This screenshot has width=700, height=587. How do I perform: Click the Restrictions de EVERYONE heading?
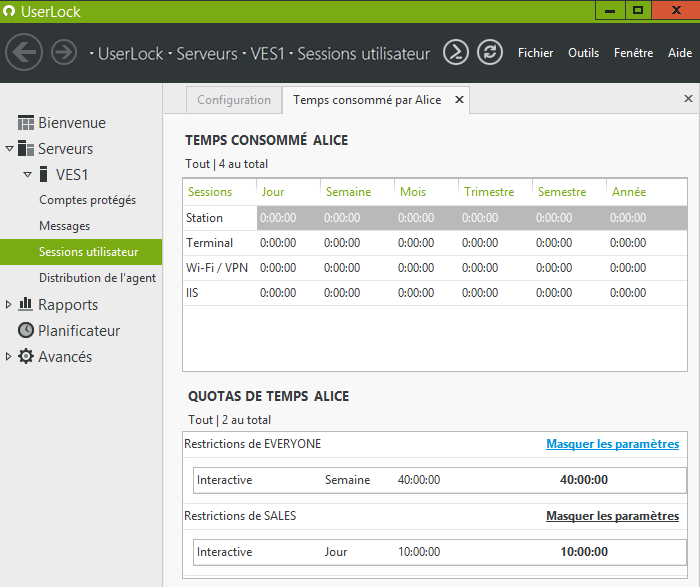252,444
